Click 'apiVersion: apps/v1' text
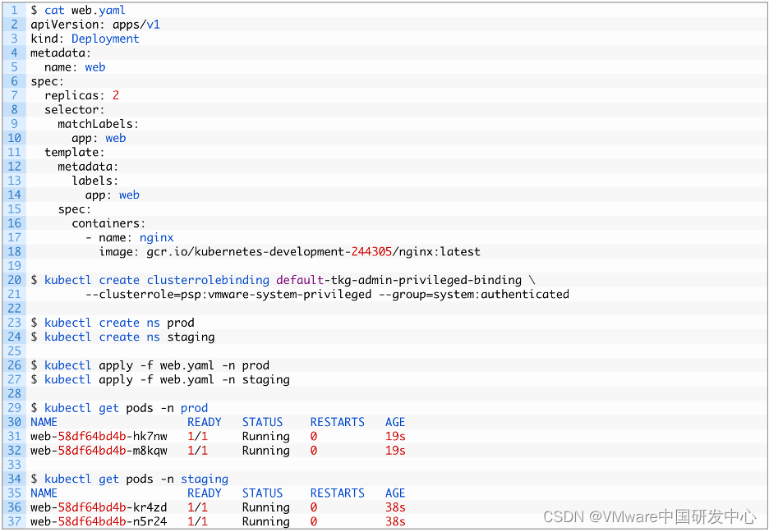This screenshot has width=769, height=532. coord(95,25)
